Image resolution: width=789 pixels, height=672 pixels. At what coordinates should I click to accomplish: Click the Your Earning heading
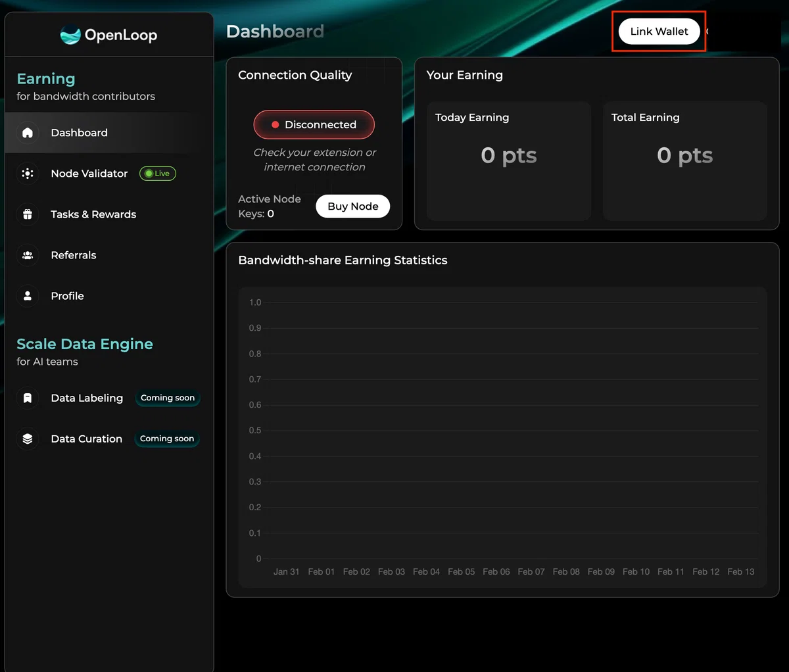click(465, 75)
